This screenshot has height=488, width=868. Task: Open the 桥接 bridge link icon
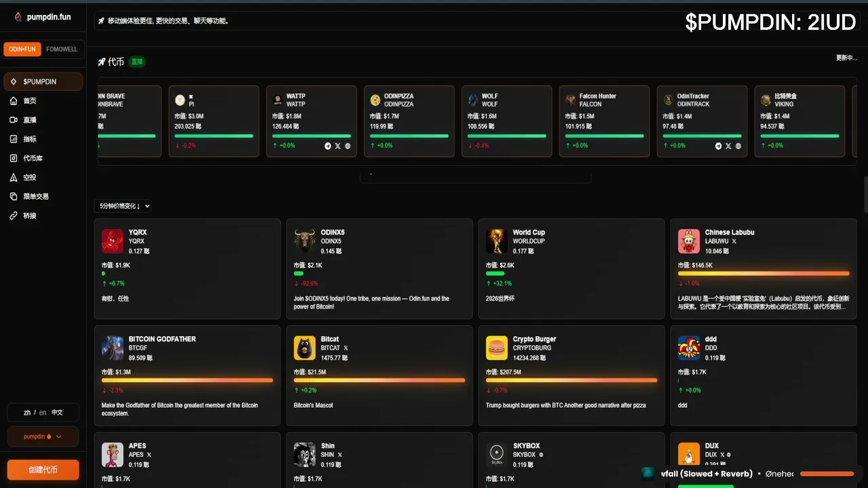click(14, 216)
